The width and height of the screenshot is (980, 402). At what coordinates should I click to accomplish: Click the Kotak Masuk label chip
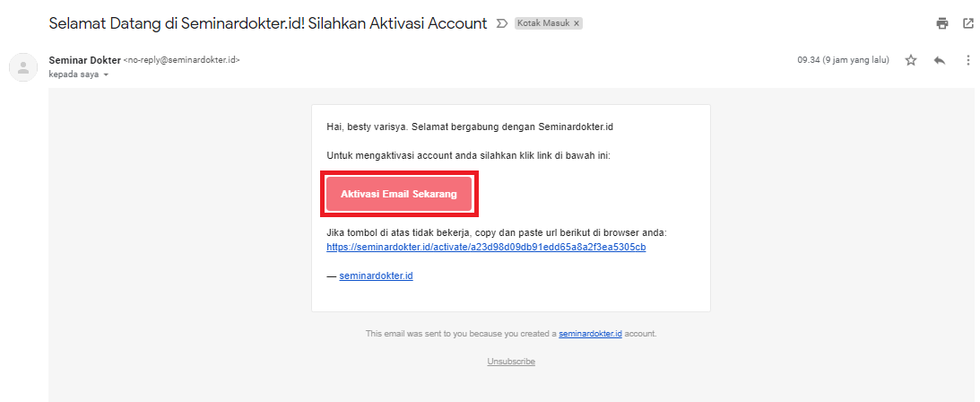pos(542,23)
